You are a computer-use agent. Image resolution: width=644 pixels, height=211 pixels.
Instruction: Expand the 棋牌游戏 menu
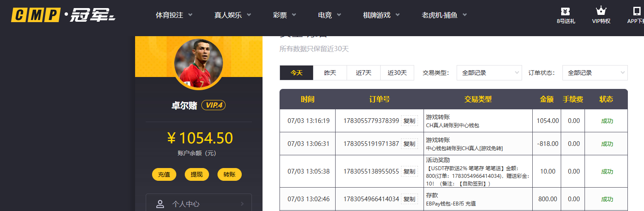381,15
